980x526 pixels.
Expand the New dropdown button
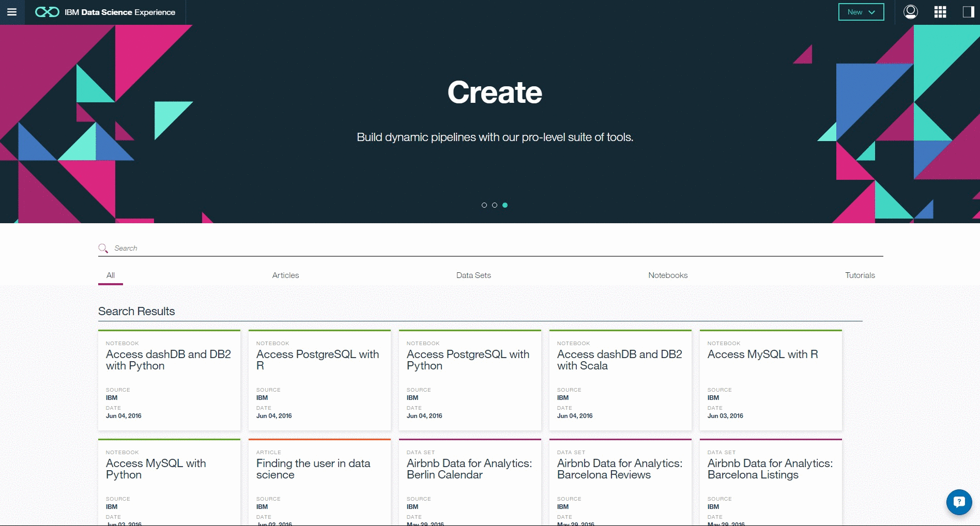coord(861,12)
